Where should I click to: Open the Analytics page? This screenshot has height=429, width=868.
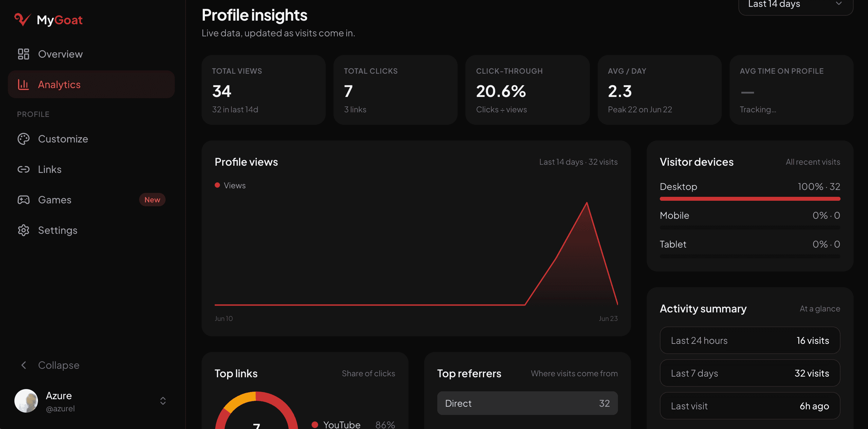coord(91,84)
